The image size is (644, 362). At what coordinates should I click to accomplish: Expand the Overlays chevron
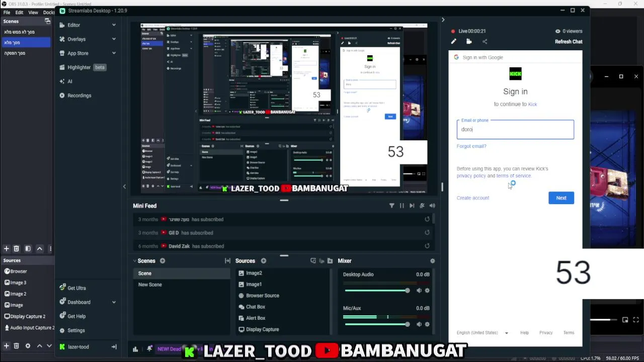(114, 39)
